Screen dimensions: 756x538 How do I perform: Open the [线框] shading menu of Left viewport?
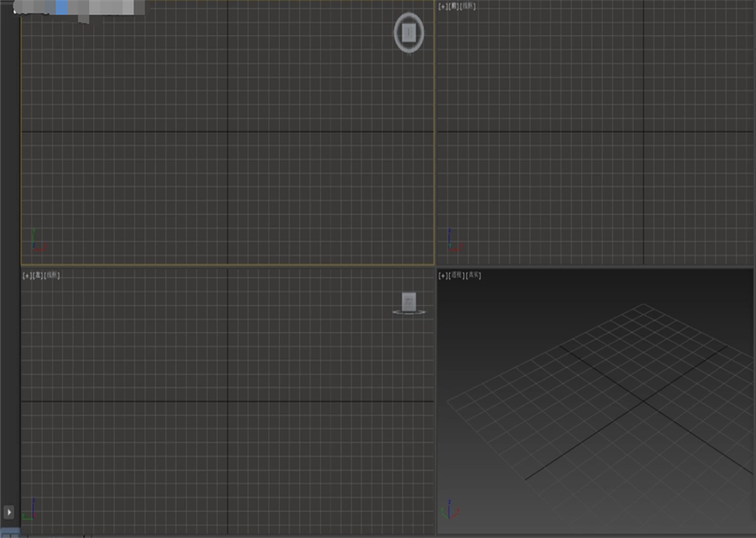(51, 274)
